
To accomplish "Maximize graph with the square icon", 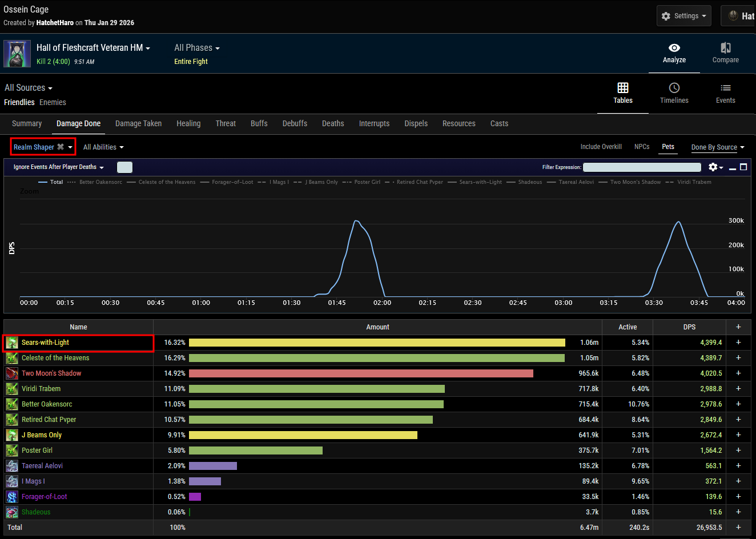I will point(743,167).
